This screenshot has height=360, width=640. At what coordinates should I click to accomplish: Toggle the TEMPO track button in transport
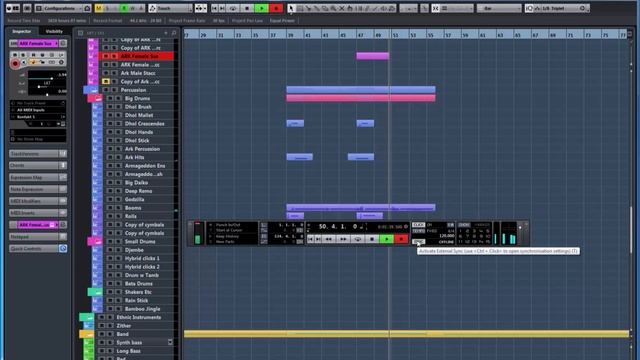tap(418, 231)
